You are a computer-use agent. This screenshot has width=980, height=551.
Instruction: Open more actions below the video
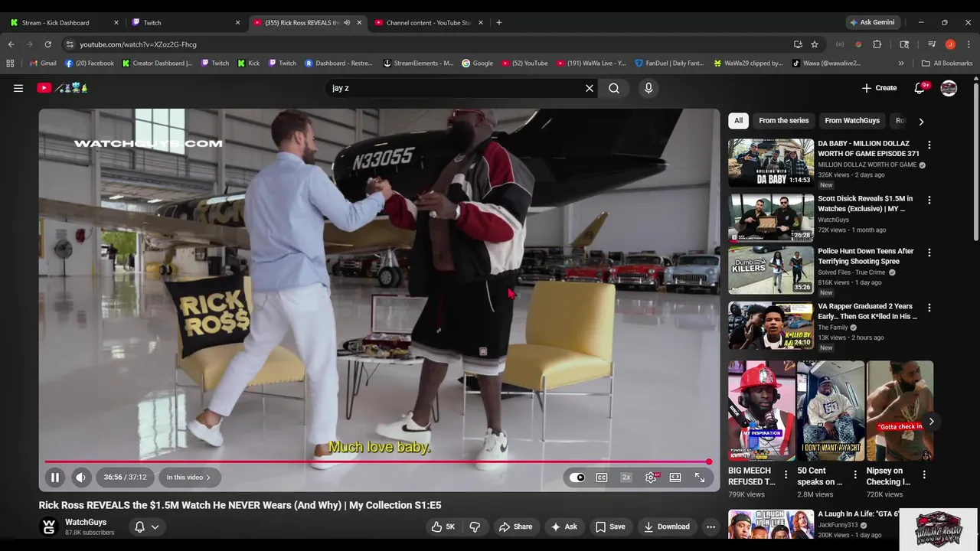point(710,527)
